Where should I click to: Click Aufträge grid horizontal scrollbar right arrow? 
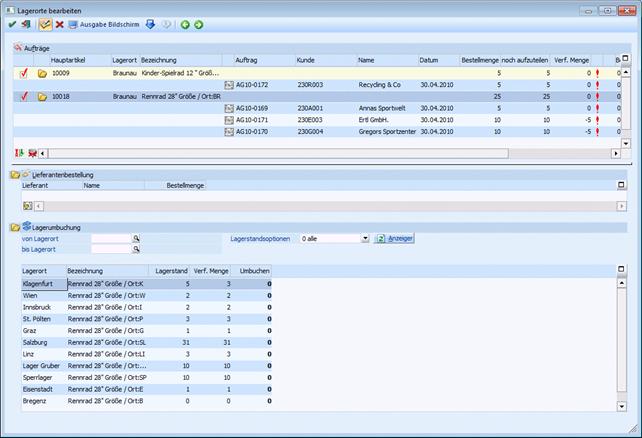pos(616,153)
